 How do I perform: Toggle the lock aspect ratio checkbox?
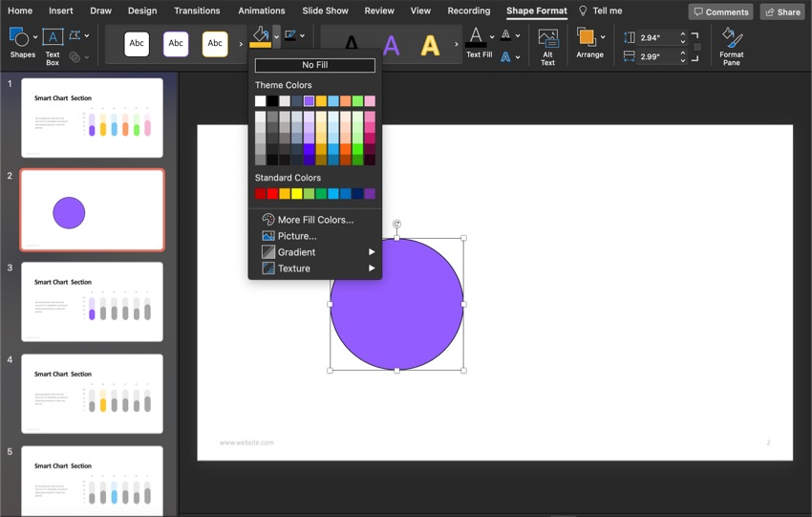pos(697,47)
